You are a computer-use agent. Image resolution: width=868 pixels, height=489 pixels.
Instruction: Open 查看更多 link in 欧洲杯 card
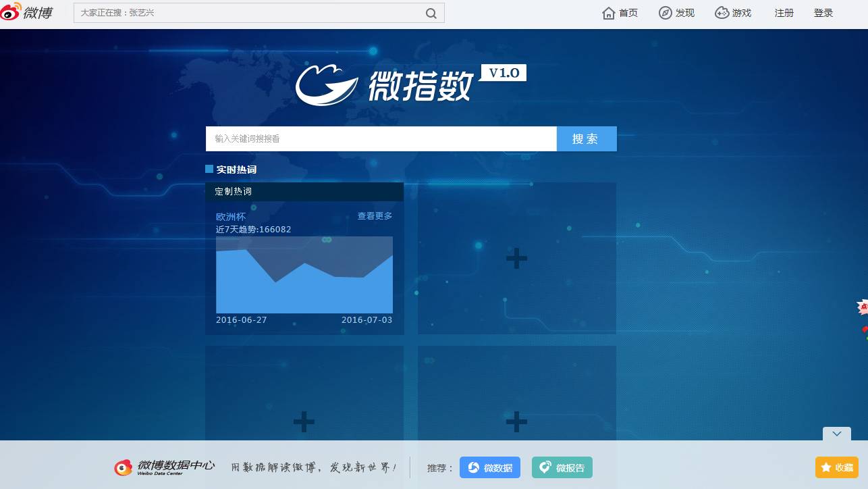pos(375,216)
